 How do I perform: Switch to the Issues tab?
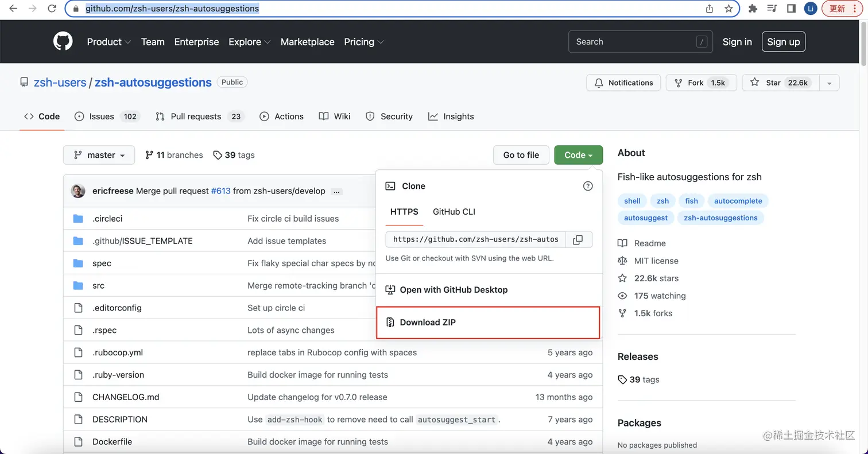click(x=107, y=117)
